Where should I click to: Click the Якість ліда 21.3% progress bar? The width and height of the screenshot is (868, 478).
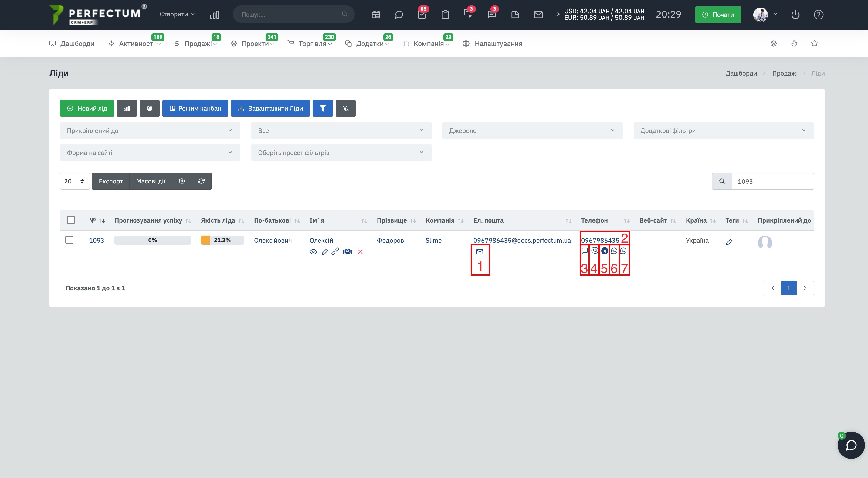click(x=222, y=240)
